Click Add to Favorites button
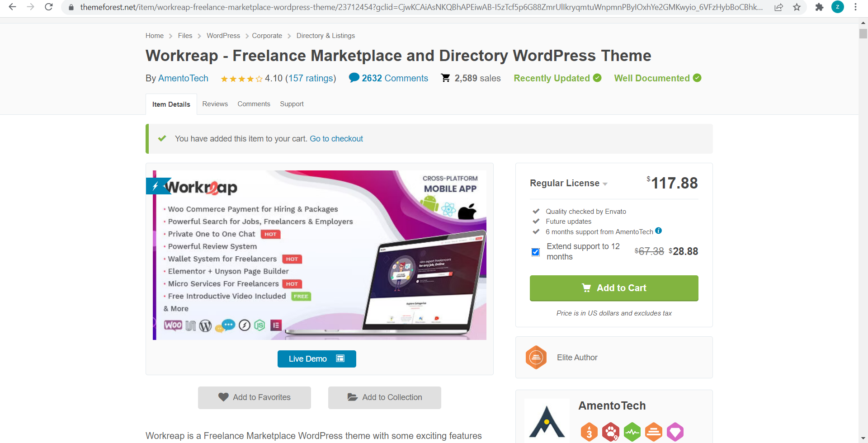The height and width of the screenshot is (443, 868). [255, 397]
